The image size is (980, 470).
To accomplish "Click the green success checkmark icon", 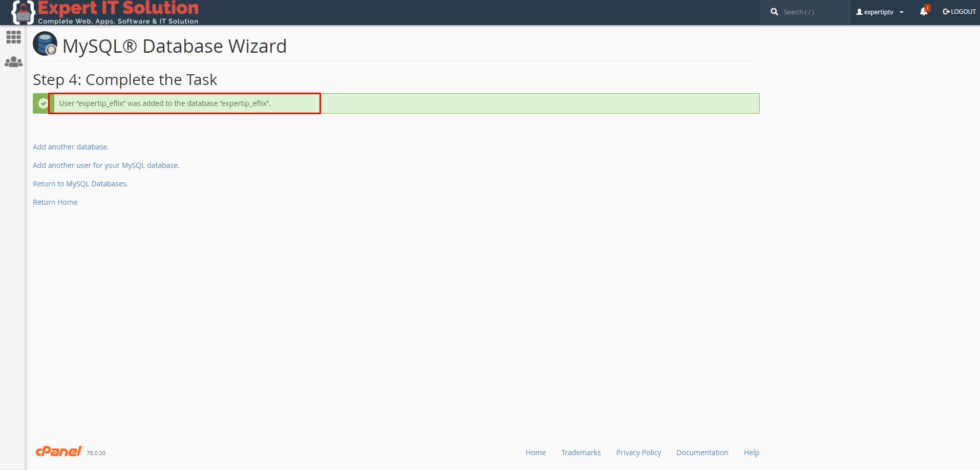I will (x=43, y=103).
